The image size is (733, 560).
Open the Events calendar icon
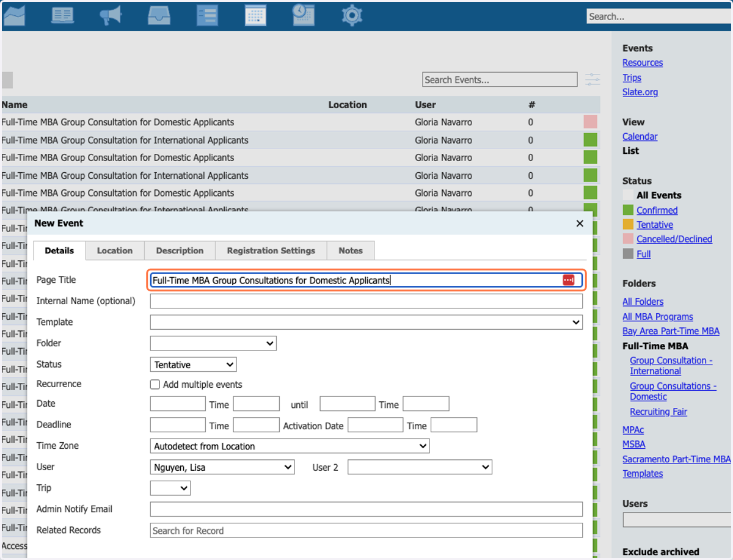(255, 15)
